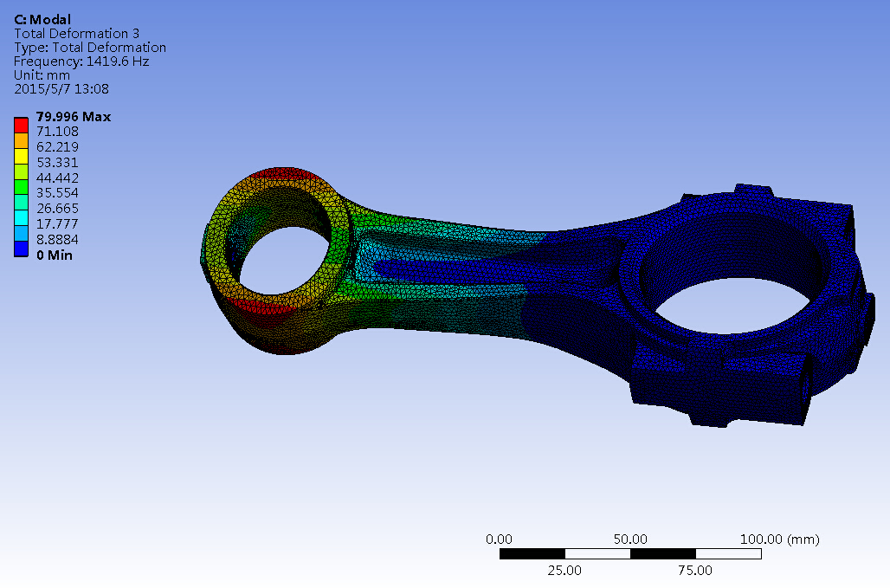The width and height of the screenshot is (890, 588).
Task: Click the cyan legend color band
Action: tap(21, 218)
